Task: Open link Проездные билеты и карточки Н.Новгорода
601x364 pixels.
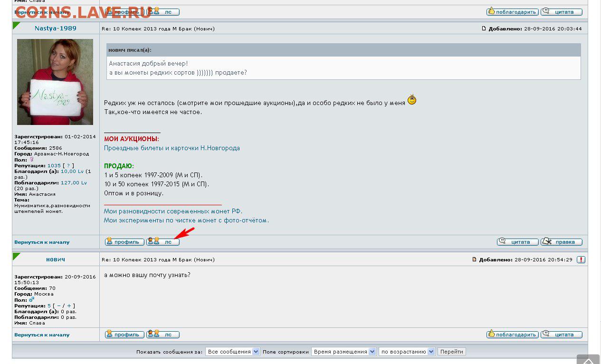Action: click(172, 148)
